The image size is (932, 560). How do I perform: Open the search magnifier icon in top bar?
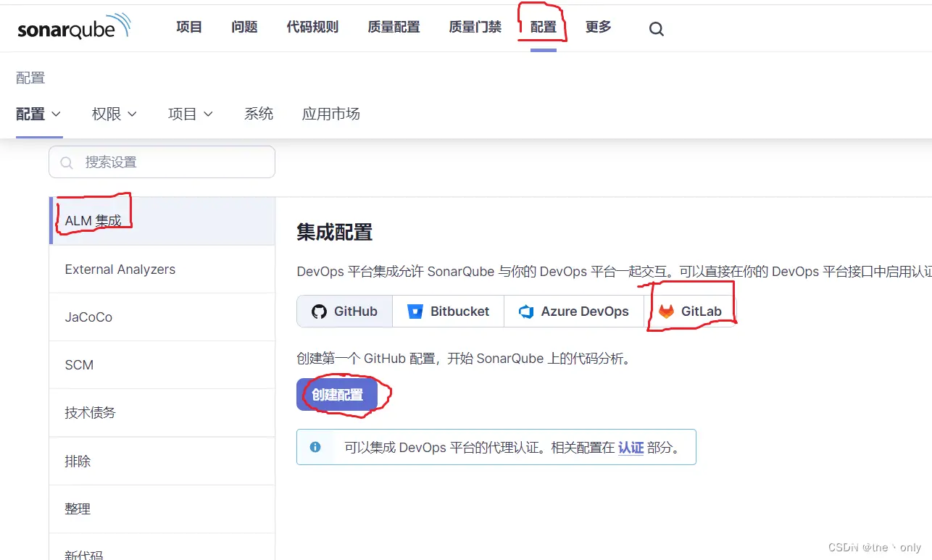(x=657, y=29)
